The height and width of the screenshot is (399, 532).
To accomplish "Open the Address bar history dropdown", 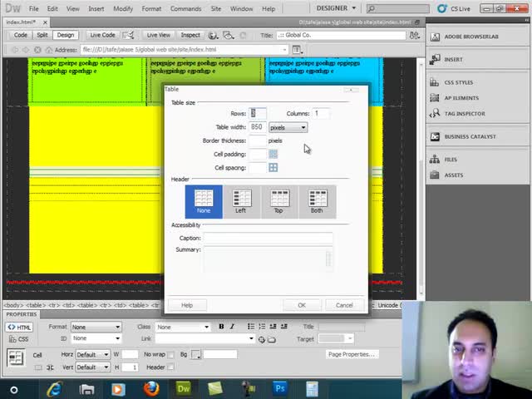I will click(x=284, y=50).
